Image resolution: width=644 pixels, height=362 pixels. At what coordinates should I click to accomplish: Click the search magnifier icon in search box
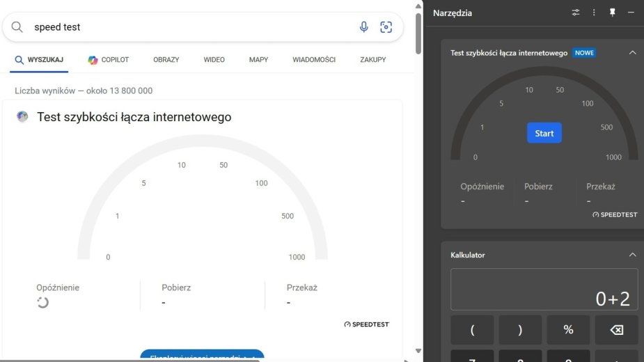click(17, 27)
